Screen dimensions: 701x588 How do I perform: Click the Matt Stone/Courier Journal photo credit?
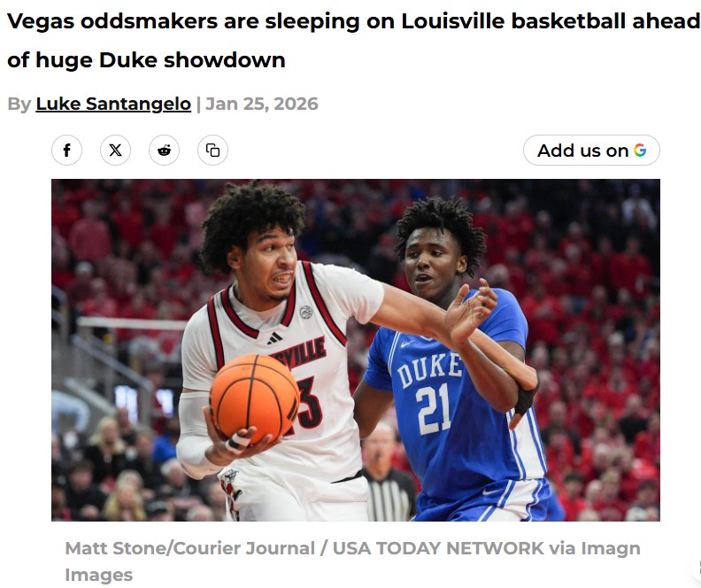[x=190, y=548]
